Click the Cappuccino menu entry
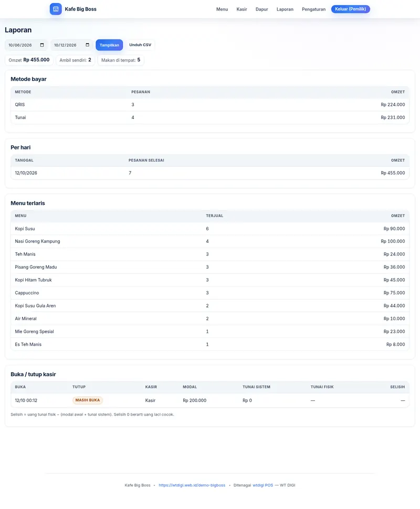This screenshot has height=509, width=420. click(x=27, y=293)
